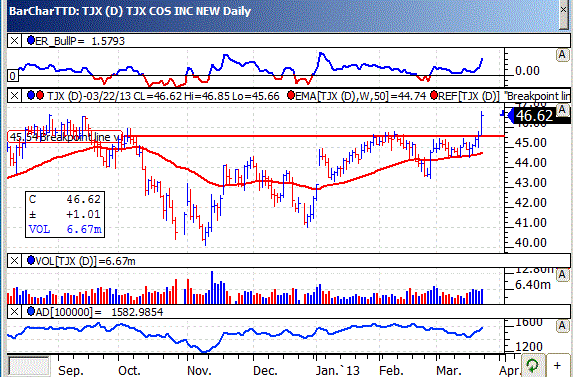Click the A scale button on AD panel
This screenshot has height=377, width=573.
(562, 325)
